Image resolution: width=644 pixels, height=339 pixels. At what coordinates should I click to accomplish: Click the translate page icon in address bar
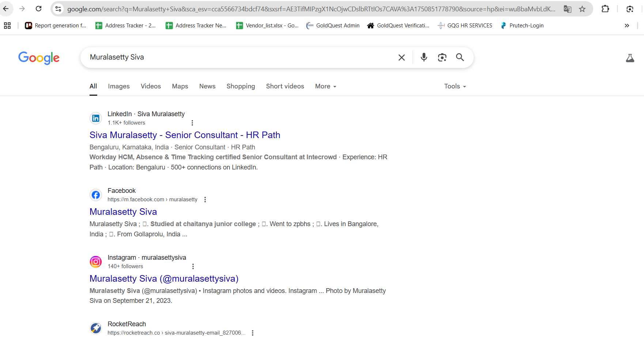(x=567, y=9)
